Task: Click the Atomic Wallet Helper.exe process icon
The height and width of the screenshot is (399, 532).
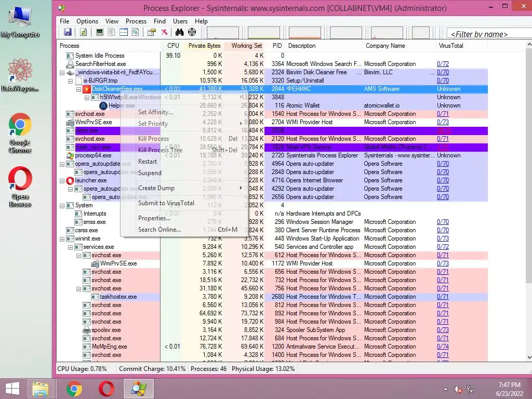Action: 103,105
